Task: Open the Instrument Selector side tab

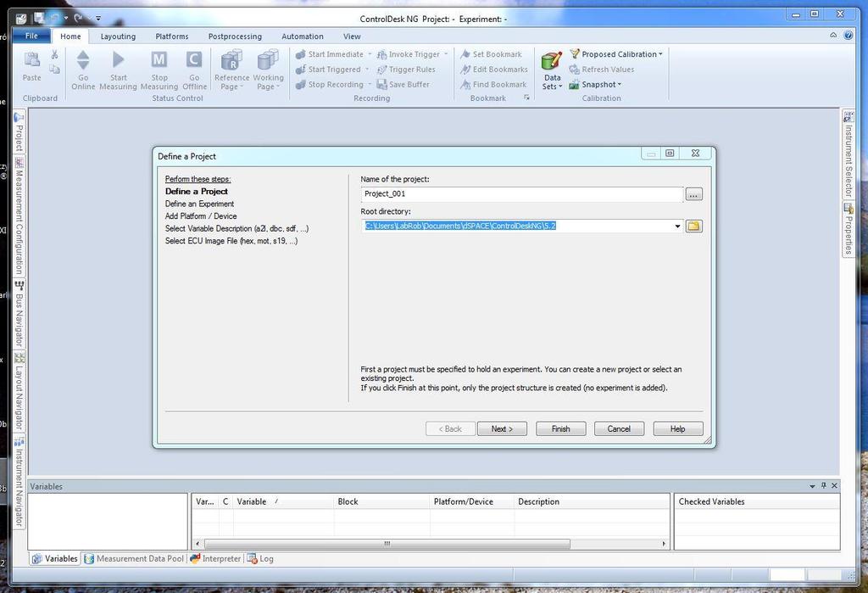Action: (848, 154)
